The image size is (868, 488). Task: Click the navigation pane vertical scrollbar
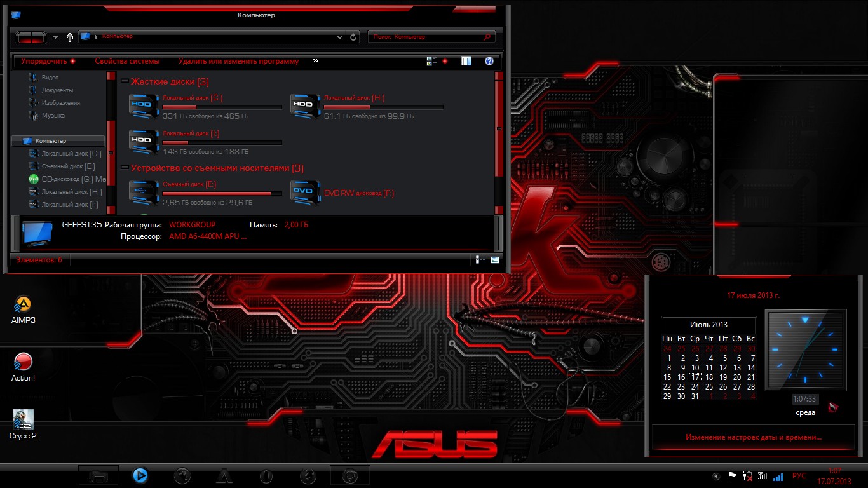pos(111,142)
